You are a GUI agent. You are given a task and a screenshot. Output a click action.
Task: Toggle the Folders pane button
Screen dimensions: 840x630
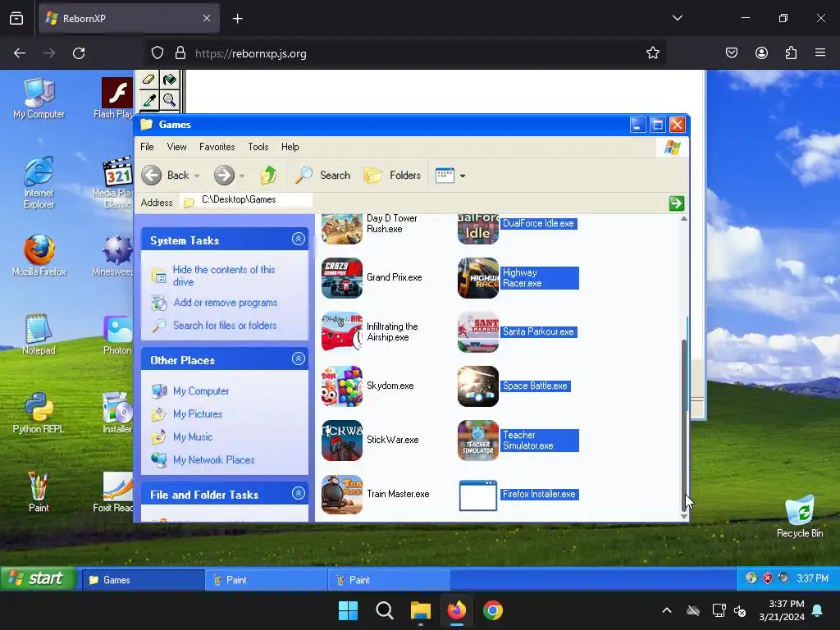point(392,176)
